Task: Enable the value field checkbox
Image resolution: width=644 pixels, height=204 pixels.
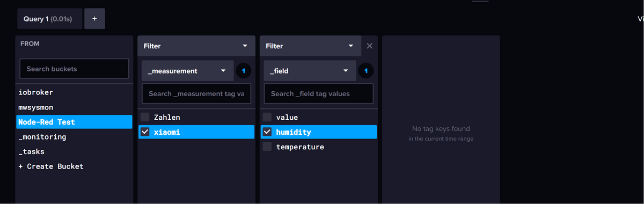Action: 267,117
